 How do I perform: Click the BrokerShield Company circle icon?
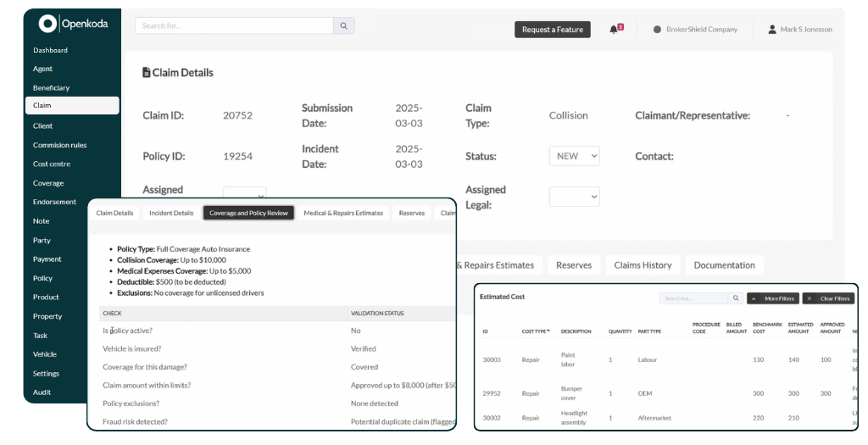pos(657,30)
